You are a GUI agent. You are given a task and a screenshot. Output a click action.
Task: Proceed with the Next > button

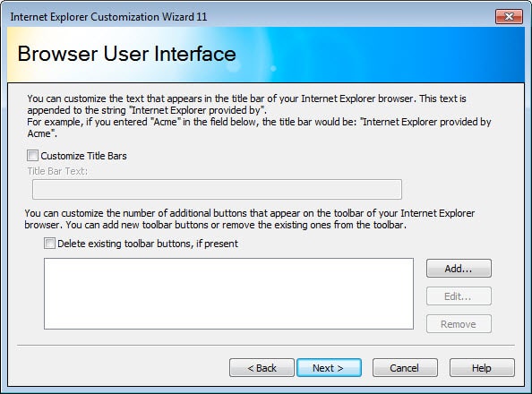coord(329,368)
